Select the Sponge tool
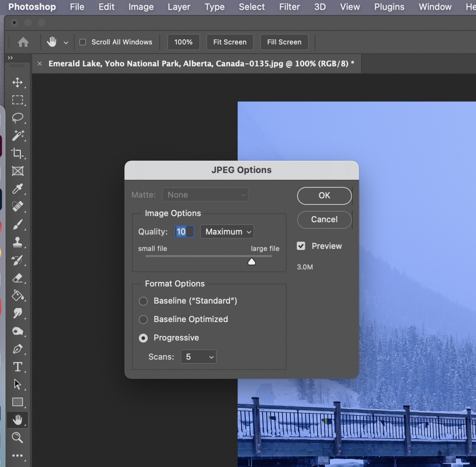This screenshot has height=467, width=476. pos(17,331)
